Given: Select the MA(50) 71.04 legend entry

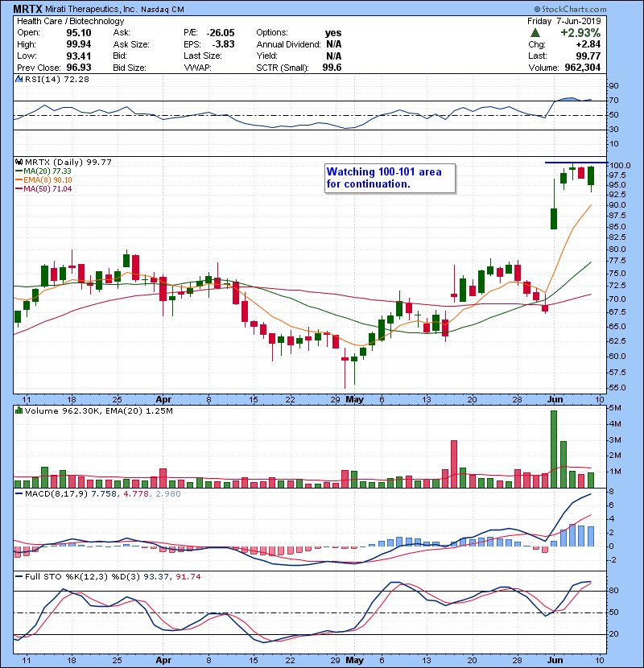Looking at the screenshot, I should point(43,188).
